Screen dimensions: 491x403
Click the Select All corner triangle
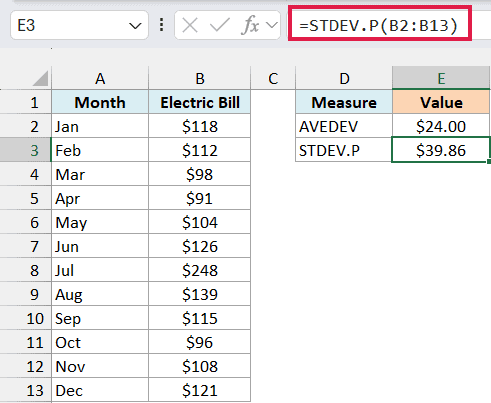coord(40,79)
